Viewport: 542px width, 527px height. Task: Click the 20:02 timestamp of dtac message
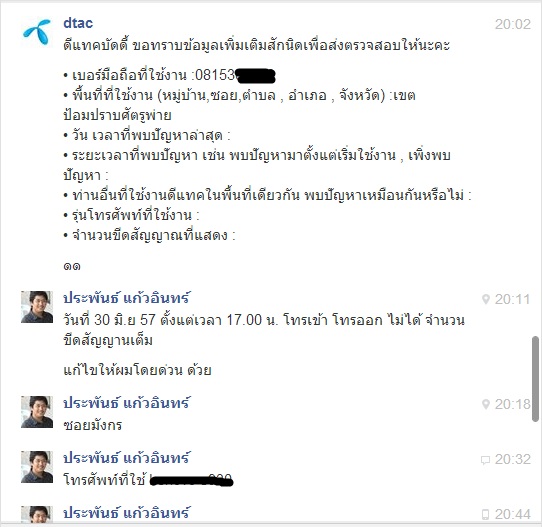click(513, 24)
